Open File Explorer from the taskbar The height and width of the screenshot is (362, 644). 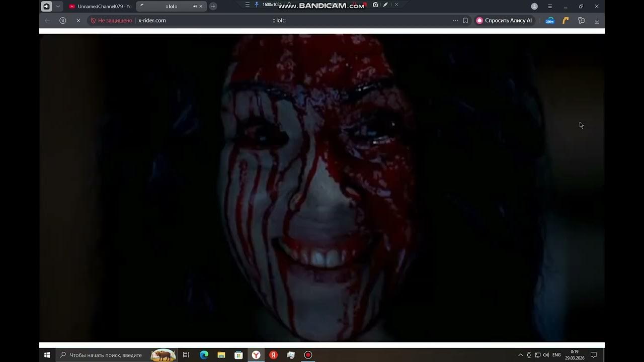coord(221,355)
